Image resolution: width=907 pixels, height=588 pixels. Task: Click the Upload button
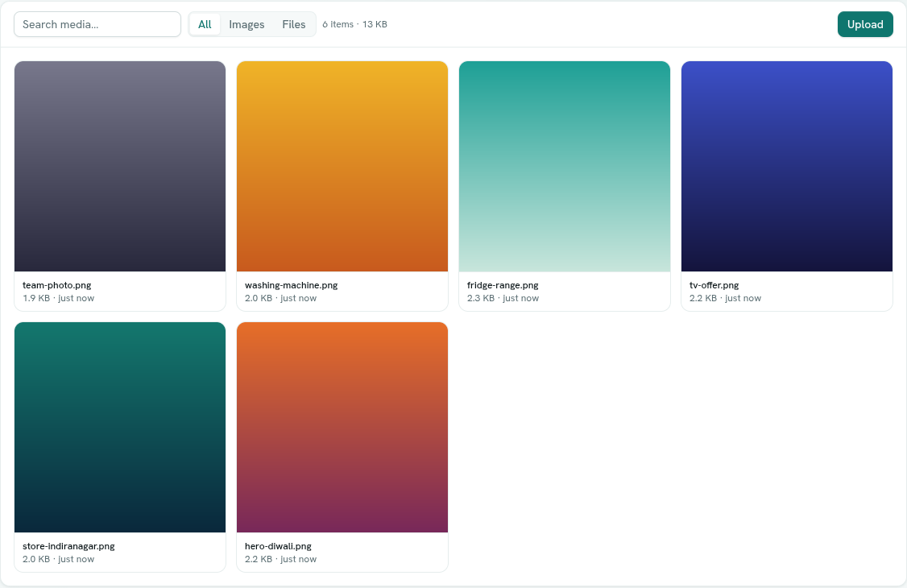(865, 24)
